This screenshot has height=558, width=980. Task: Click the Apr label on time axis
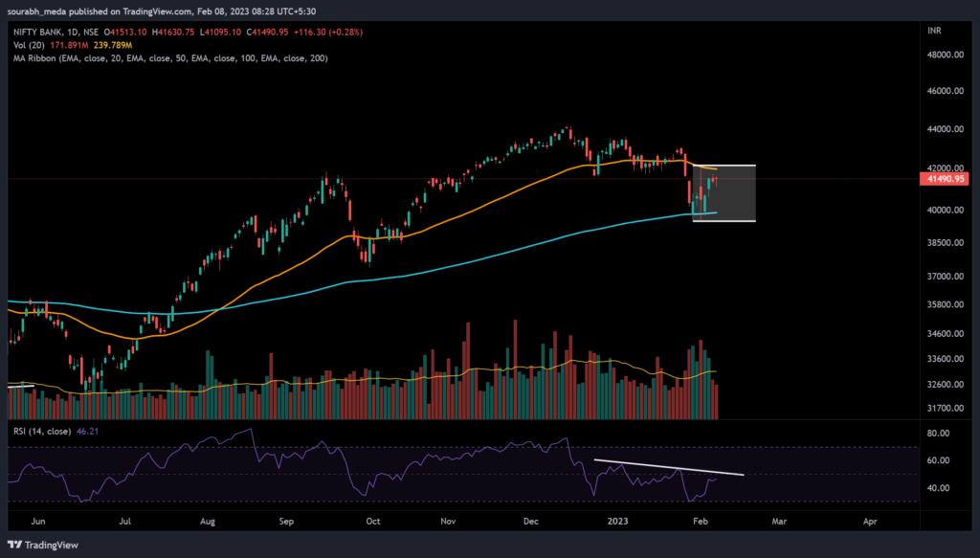coord(870,521)
